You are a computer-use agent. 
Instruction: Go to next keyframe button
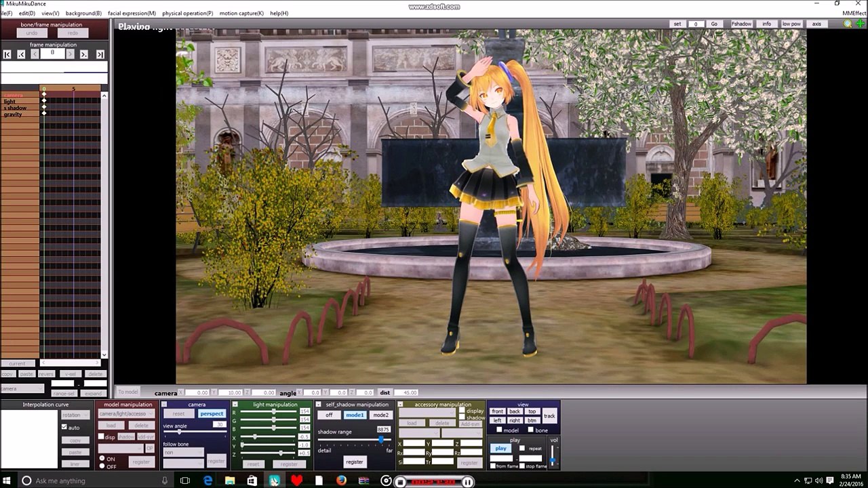pyautogui.click(x=84, y=54)
